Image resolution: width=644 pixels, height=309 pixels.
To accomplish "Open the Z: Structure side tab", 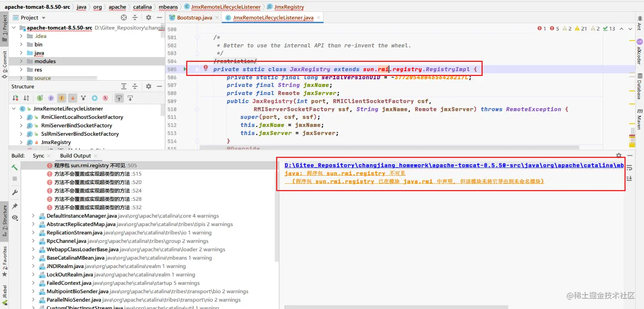I will click(5, 221).
